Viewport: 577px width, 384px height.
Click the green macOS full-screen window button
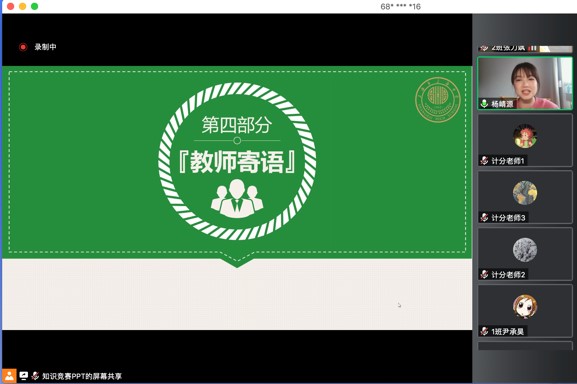point(35,6)
